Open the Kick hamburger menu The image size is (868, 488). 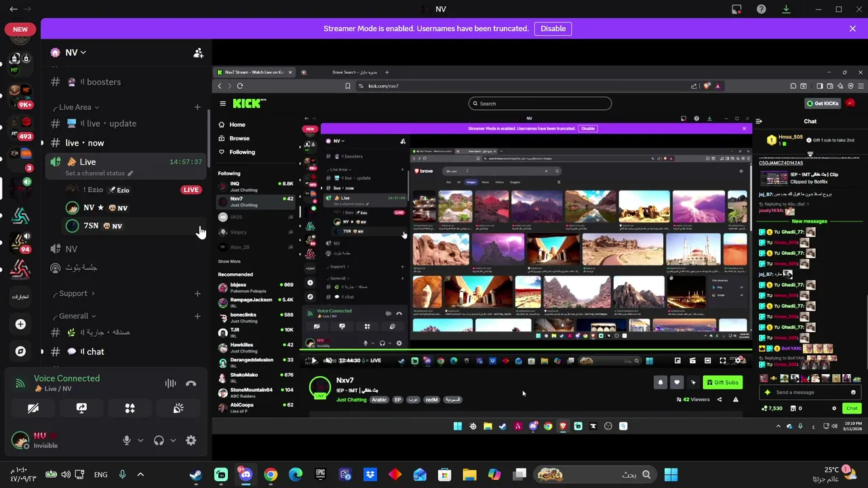click(222, 104)
